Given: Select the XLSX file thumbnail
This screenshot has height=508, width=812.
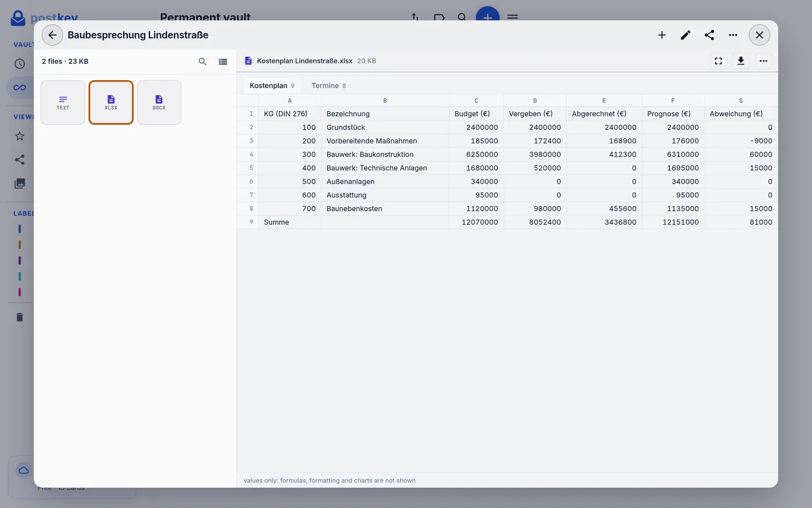Looking at the screenshot, I should click(x=111, y=102).
